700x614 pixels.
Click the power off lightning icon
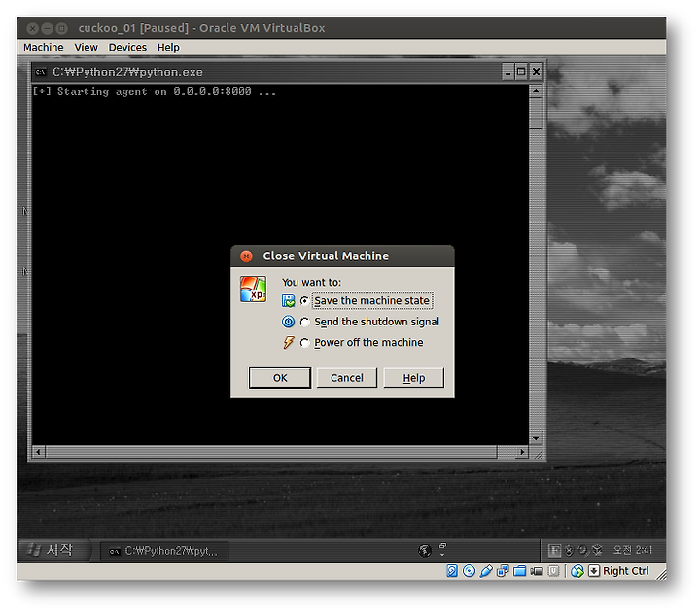pos(289,342)
